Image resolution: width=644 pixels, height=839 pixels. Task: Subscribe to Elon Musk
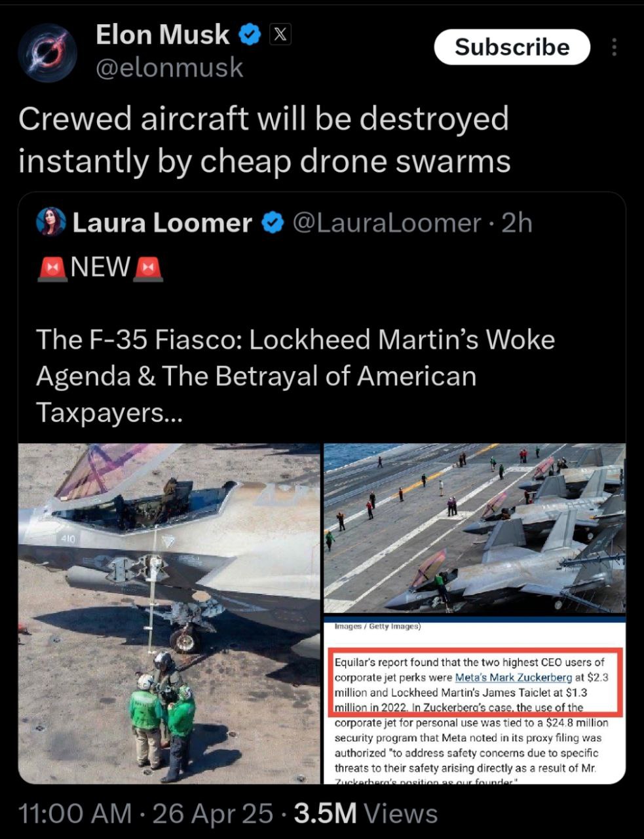[512, 47]
